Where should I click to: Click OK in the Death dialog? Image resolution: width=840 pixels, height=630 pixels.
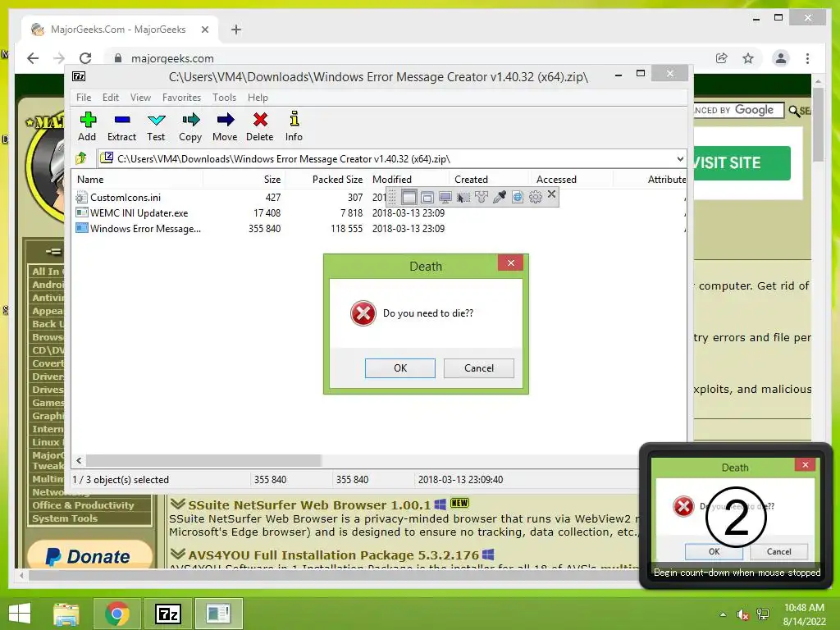[400, 368]
